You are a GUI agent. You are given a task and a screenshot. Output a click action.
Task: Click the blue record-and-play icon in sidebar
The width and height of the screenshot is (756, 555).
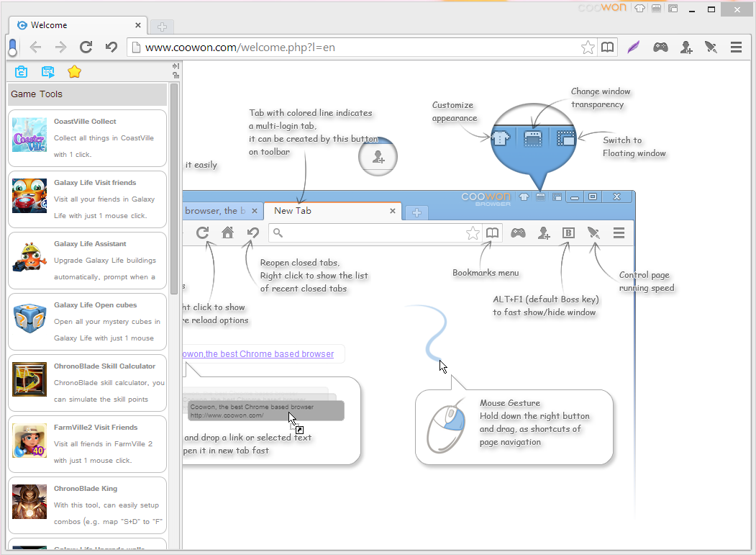tap(47, 72)
